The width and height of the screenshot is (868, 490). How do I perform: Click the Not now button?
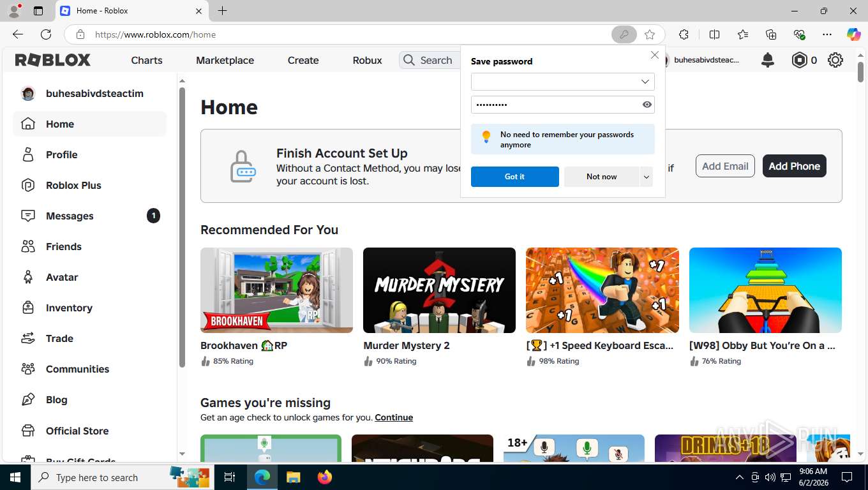click(601, 177)
